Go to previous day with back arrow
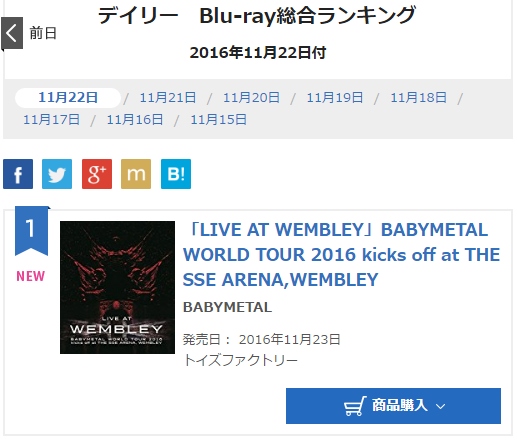The width and height of the screenshot is (517, 441). click(12, 33)
